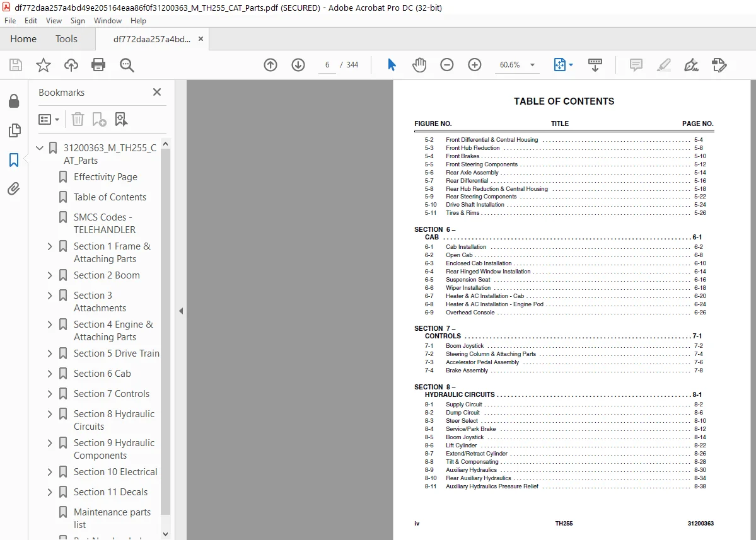The width and height of the screenshot is (756, 540).
Task: Expand the Section 7 Controls bookmark
Action: pos(50,394)
